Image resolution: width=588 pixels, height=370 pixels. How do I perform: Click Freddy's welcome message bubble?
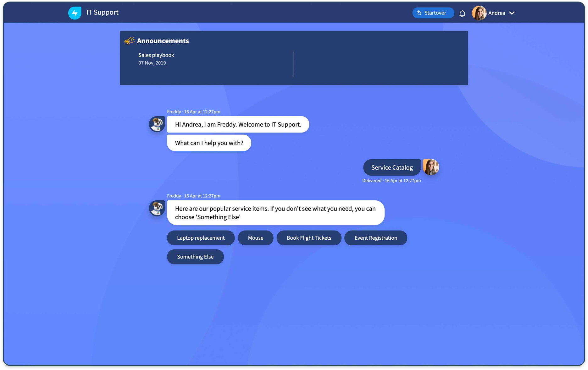click(238, 124)
